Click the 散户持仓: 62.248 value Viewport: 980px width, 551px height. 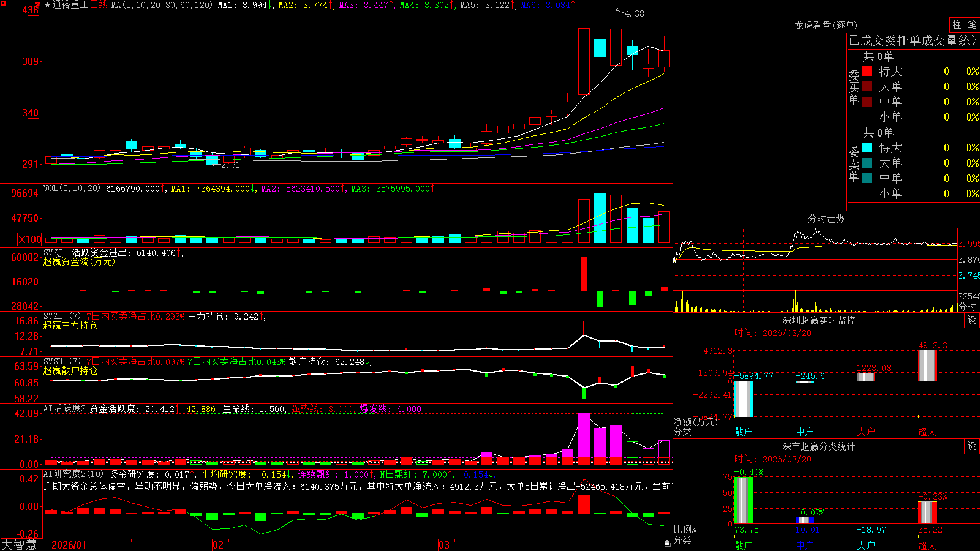(326, 361)
